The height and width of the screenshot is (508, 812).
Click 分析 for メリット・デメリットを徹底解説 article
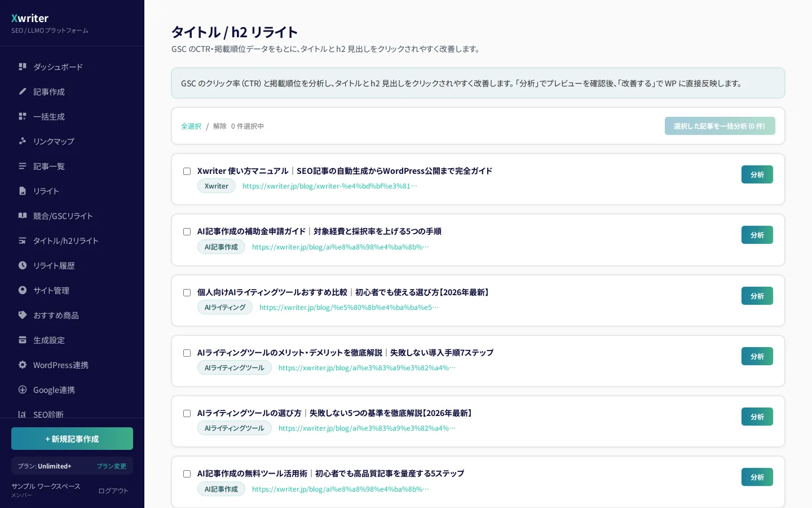point(757,356)
